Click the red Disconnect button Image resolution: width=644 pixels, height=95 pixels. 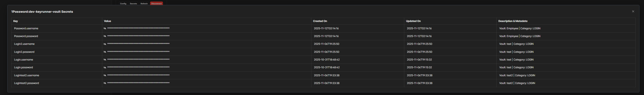(157, 3)
